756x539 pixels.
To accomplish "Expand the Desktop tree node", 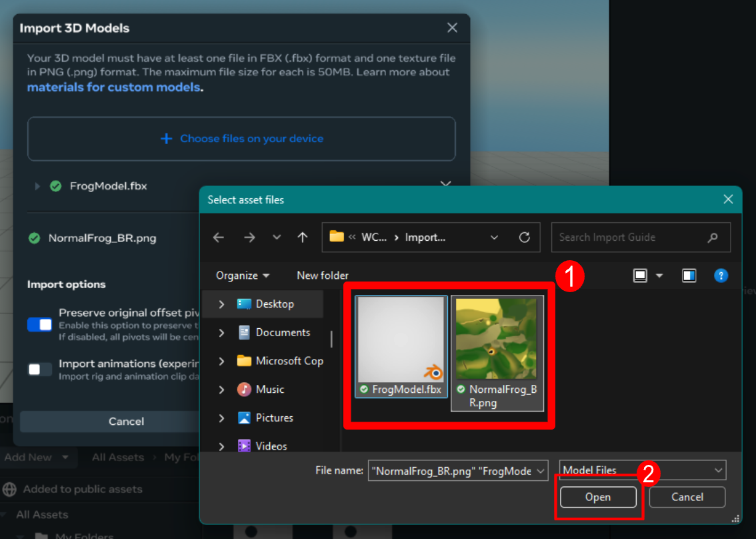I will click(221, 304).
